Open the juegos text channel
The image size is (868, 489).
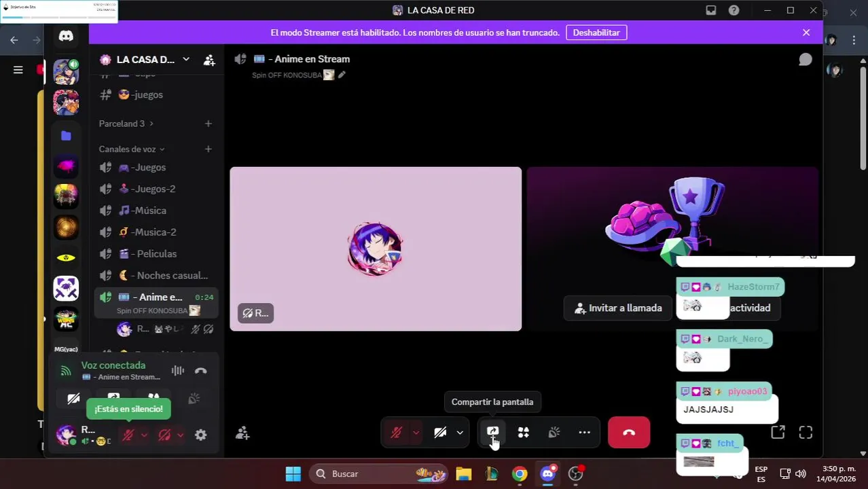pos(156,94)
